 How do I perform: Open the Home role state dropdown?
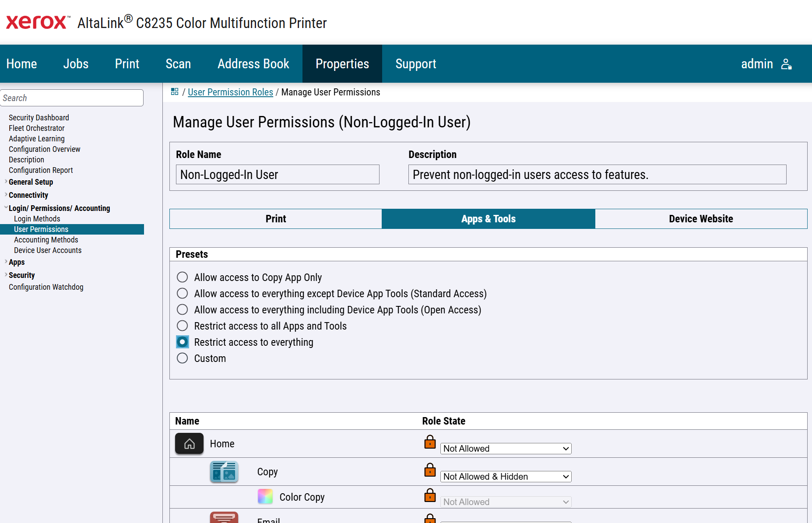pos(506,448)
